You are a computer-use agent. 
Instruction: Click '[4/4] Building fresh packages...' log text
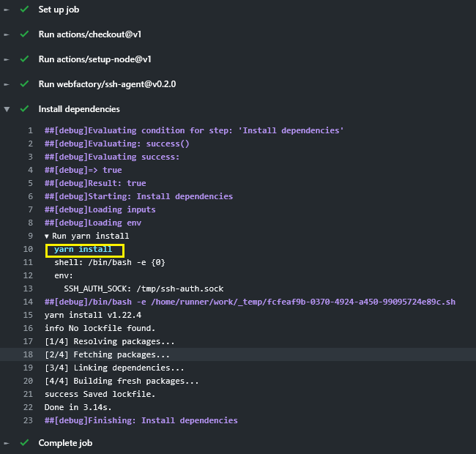click(x=122, y=382)
